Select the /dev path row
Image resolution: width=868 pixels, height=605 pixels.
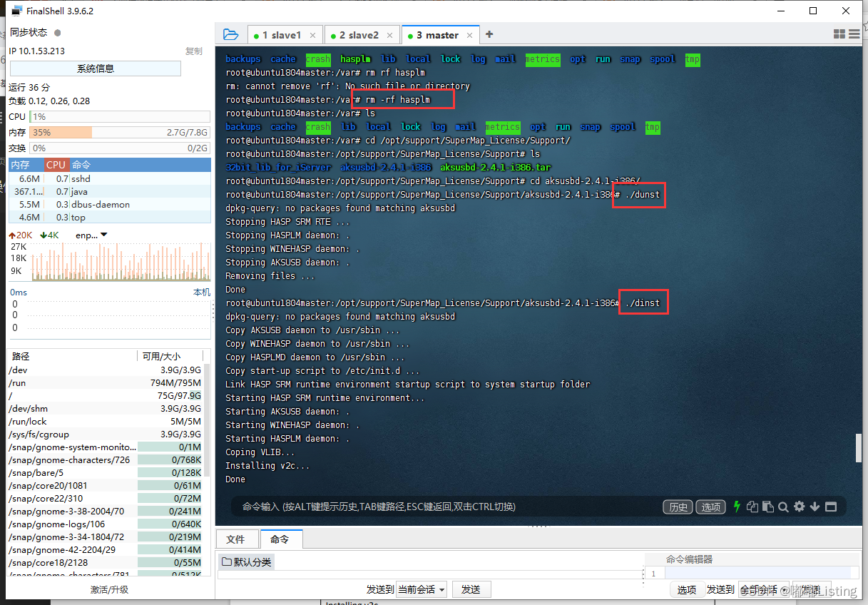coord(106,370)
